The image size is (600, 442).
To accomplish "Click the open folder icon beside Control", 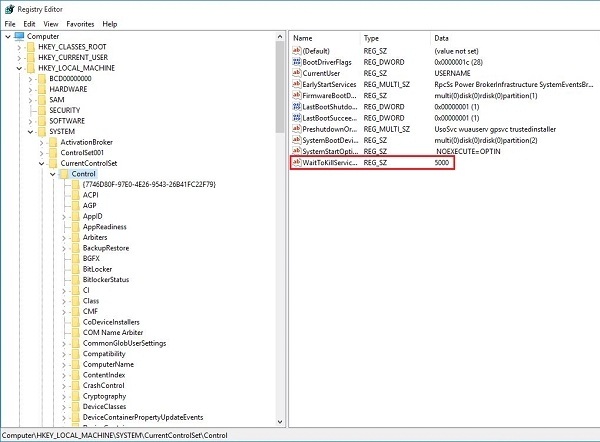I will click(x=64, y=174).
